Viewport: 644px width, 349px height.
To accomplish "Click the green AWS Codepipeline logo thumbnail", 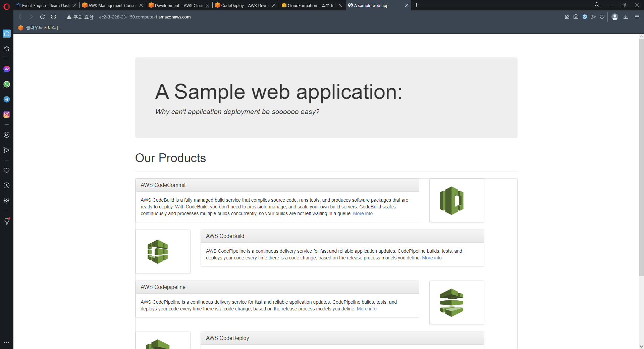I will (x=457, y=303).
